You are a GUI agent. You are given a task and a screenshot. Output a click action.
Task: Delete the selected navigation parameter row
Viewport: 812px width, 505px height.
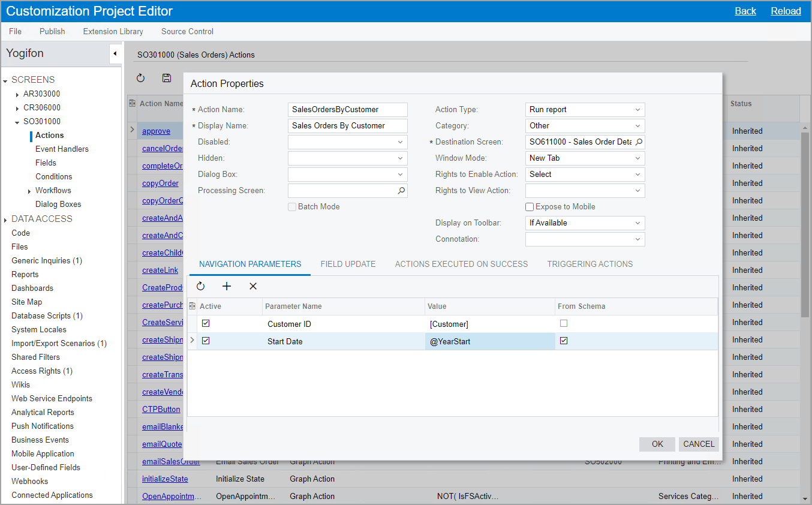point(253,287)
